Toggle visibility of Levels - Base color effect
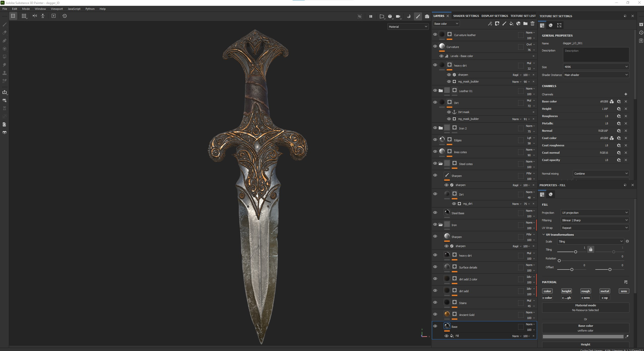644x351 pixels. pyautogui.click(x=441, y=56)
